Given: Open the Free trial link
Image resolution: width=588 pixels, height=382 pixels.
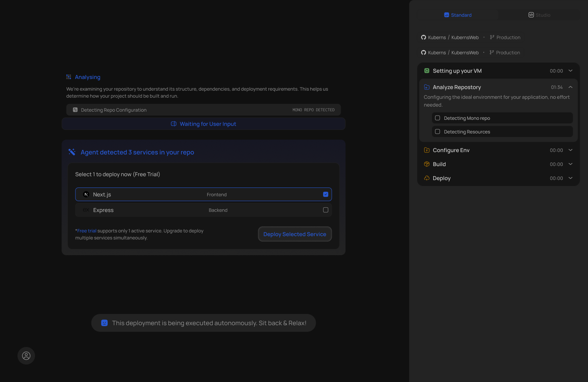Looking at the screenshot, I should click(87, 231).
